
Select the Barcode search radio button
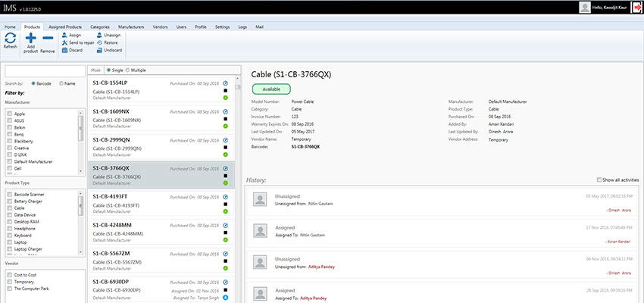[33, 83]
